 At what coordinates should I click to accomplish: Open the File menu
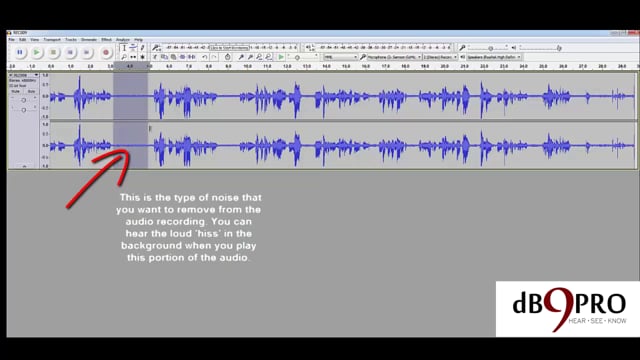click(11, 40)
